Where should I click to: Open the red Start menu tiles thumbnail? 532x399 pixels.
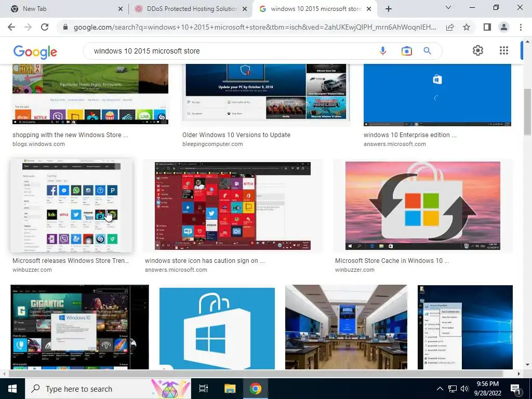(x=233, y=206)
